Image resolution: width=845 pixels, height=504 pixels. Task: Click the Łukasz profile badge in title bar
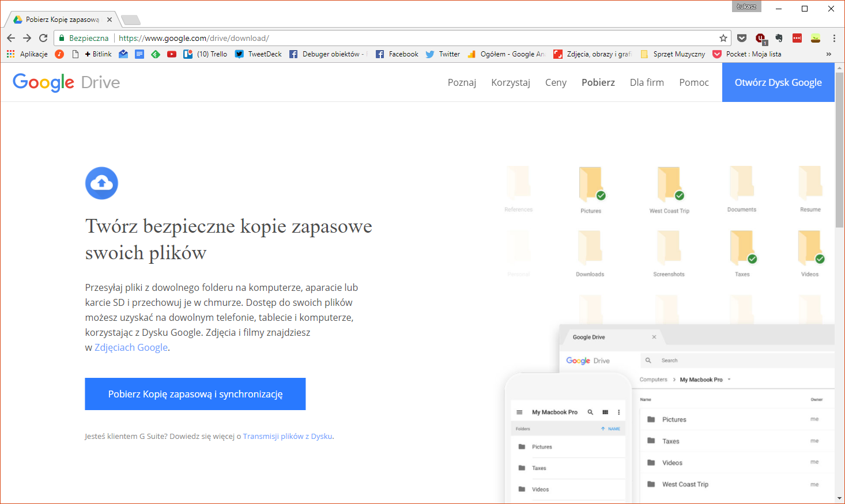pyautogui.click(x=746, y=6)
